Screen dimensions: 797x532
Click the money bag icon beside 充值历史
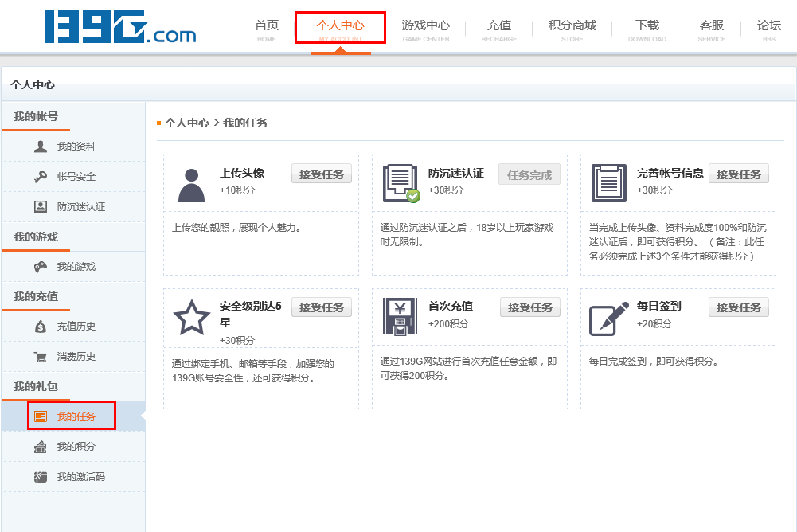(41, 327)
